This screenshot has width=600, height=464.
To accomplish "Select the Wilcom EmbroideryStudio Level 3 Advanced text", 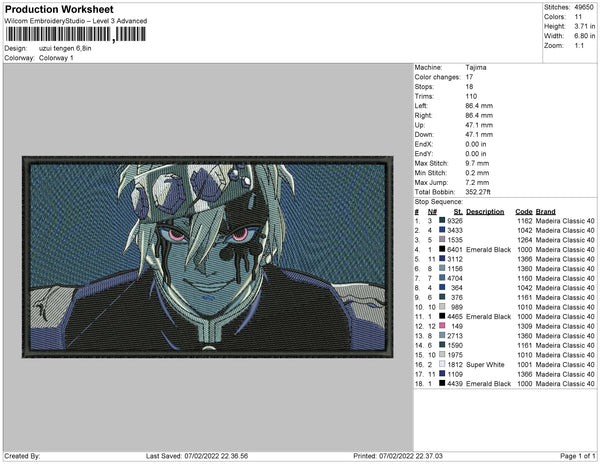I will tap(76, 21).
